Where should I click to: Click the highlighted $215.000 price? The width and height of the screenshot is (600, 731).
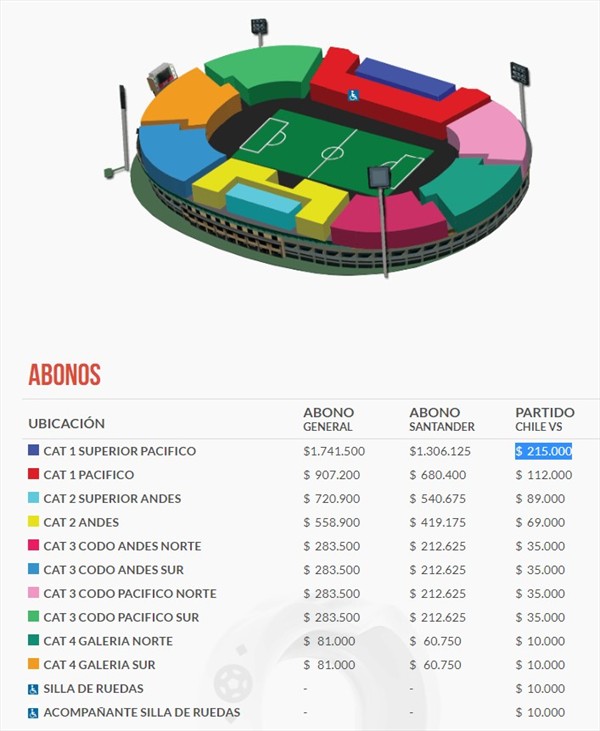click(x=544, y=451)
